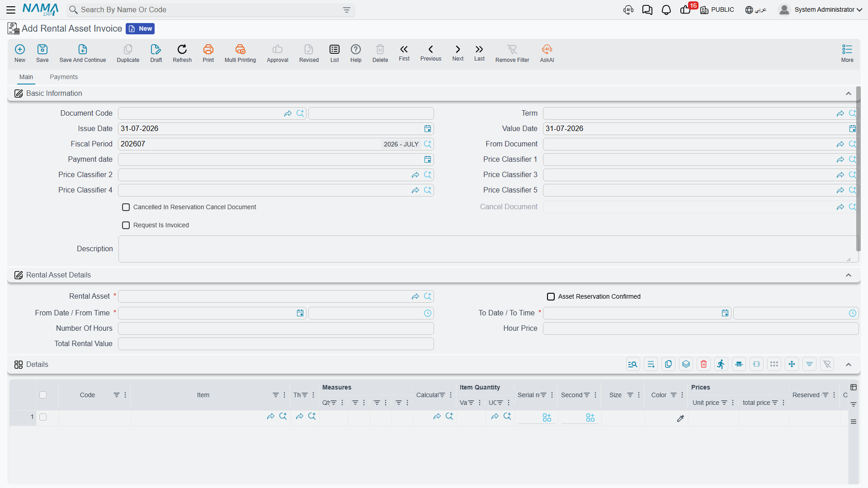
Task: Click the NAMA ERP logo
Action: click(41, 9)
